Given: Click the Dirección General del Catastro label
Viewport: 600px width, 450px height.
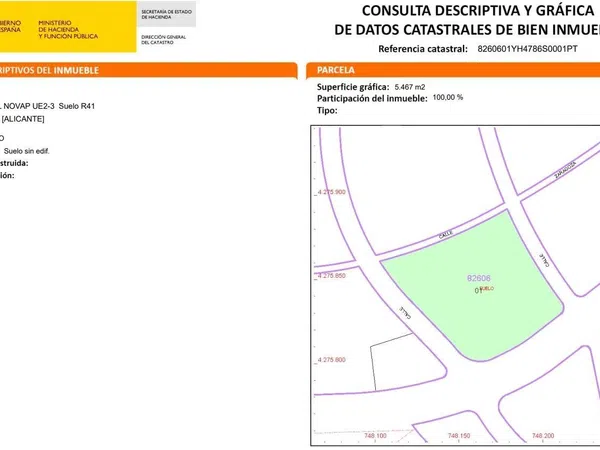Looking at the screenshot, I should point(165,39).
